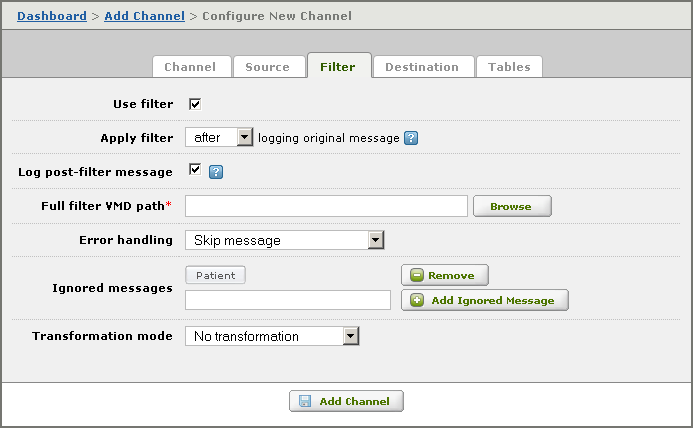Toggle the Log post-filter message checkbox
This screenshot has height=428, width=693.
(195, 171)
